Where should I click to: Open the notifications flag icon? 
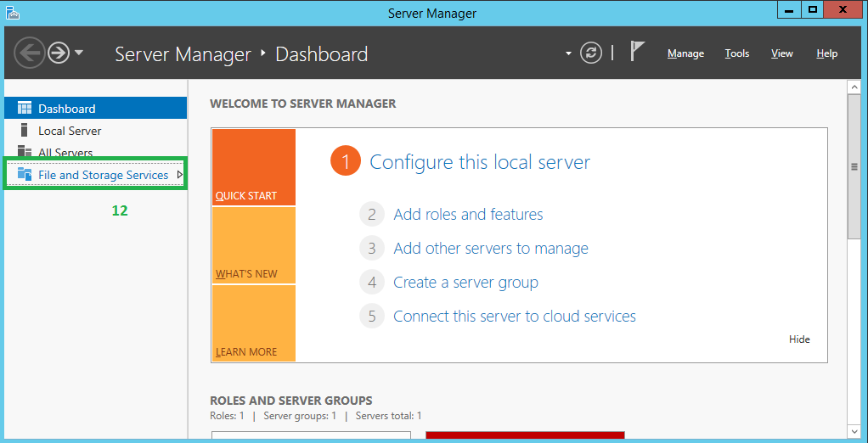click(x=638, y=52)
